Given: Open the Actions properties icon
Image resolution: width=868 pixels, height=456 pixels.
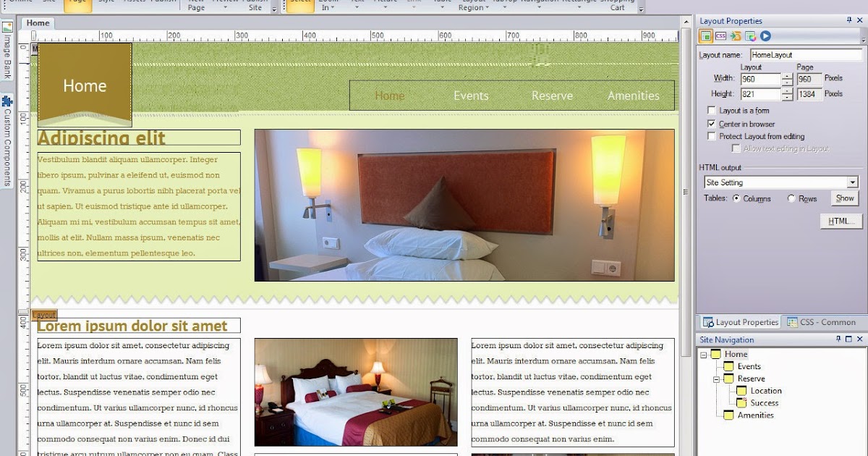Looking at the screenshot, I should pyautogui.click(x=736, y=36).
